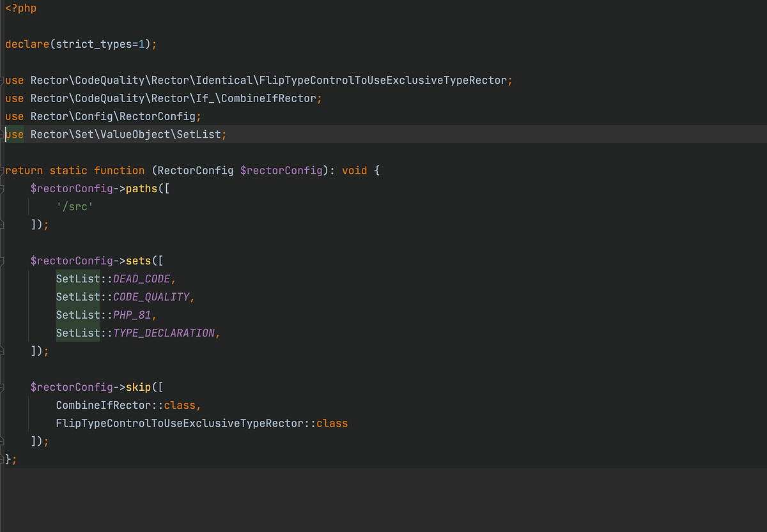Click the fold icon next to closing brace
The width and height of the screenshot is (767, 532).
pyautogui.click(x=3, y=459)
